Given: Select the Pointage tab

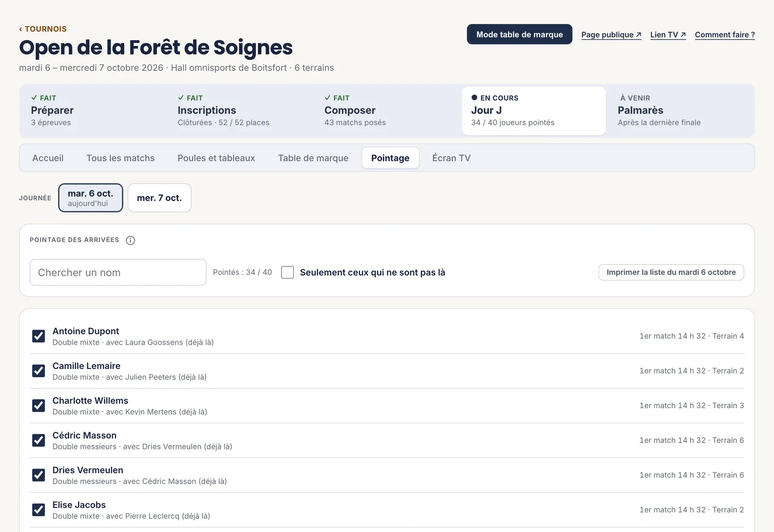Looking at the screenshot, I should pos(390,158).
